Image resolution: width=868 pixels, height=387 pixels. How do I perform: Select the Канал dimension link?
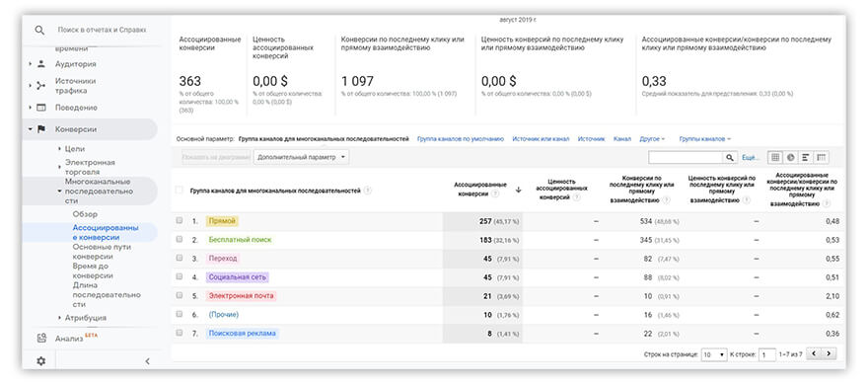click(622, 138)
